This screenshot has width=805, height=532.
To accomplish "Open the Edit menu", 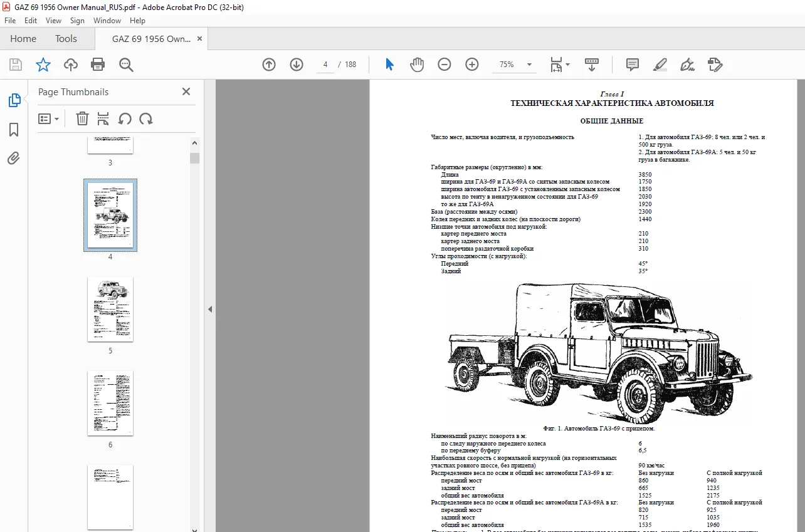I will point(30,21).
